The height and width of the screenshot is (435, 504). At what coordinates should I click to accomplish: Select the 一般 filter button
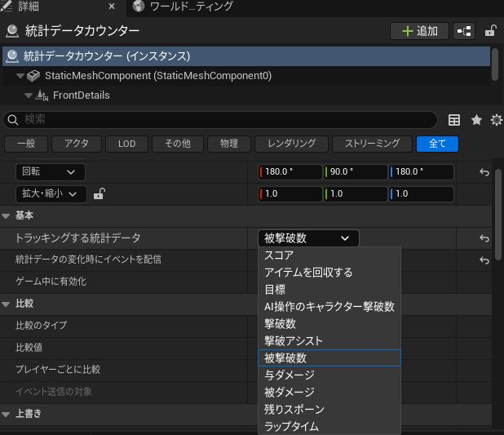click(x=26, y=144)
